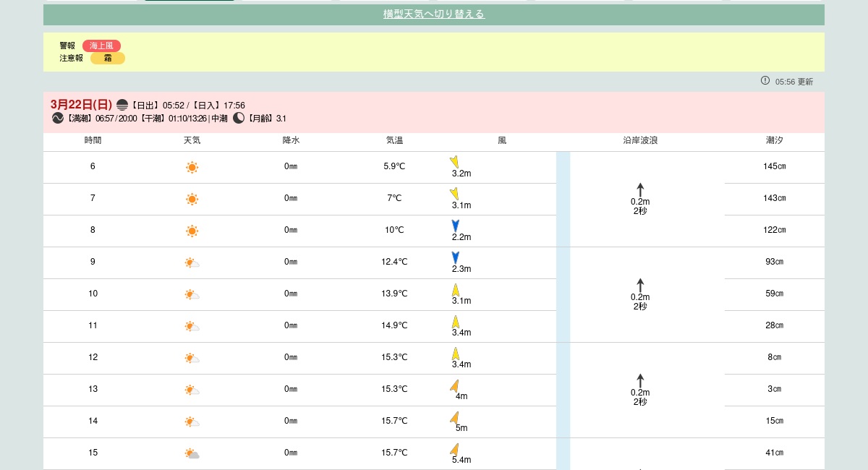Image resolution: width=868 pixels, height=470 pixels.
Task: Click the tide wave icon beside 満潮
Action: pyautogui.click(x=57, y=118)
